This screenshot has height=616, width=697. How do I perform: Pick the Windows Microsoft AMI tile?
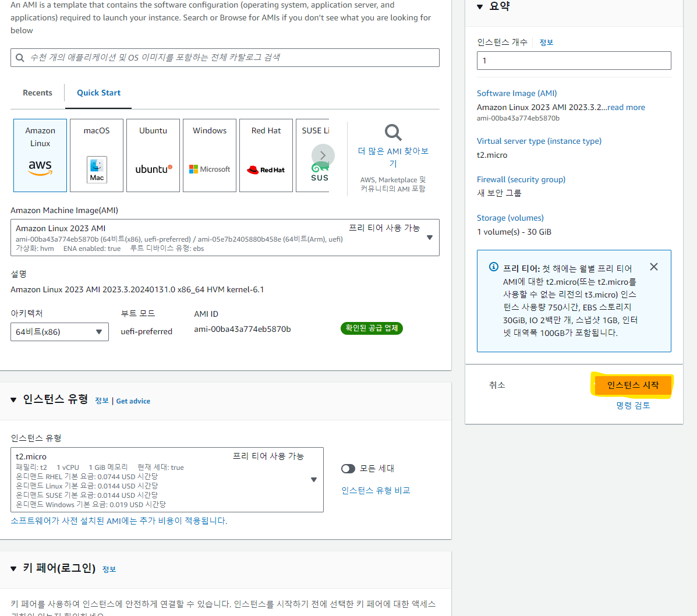tap(210, 155)
